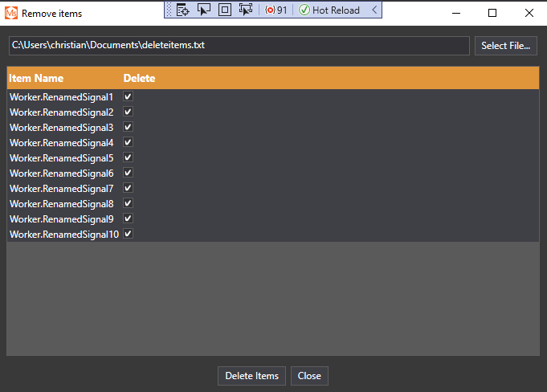Collapse the debug toolbar with chevron
This screenshot has height=392, width=547.
pos(374,10)
